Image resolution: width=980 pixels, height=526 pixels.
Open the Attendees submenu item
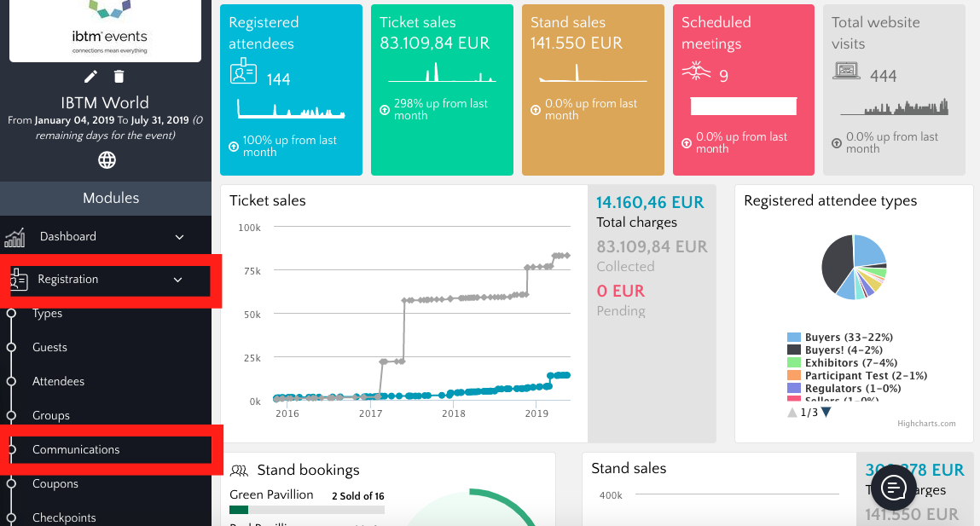[x=58, y=381]
